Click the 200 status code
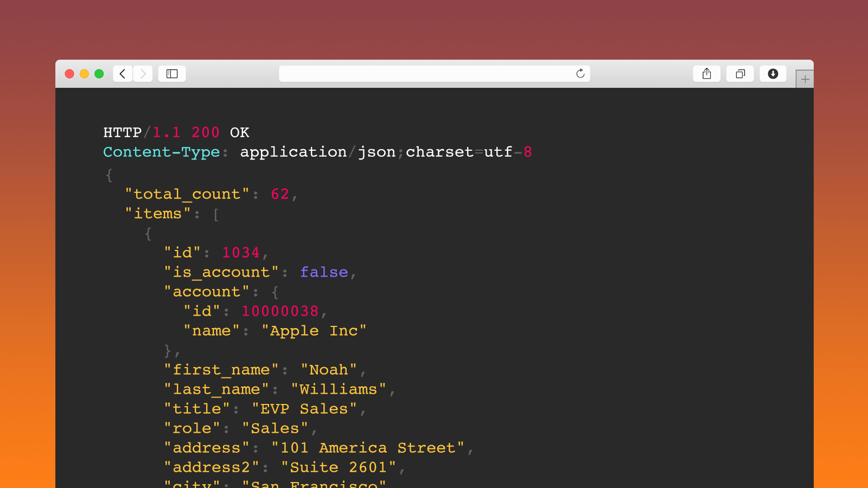 206,133
